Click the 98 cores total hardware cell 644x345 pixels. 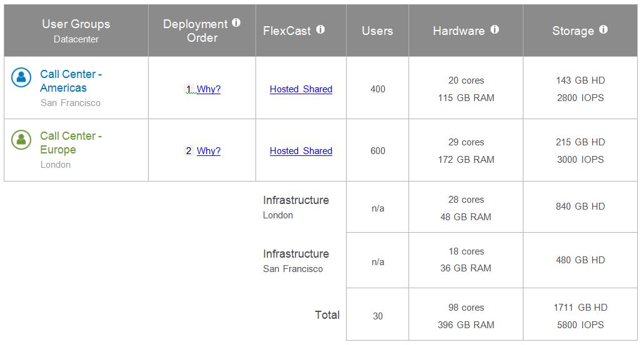tap(466, 308)
